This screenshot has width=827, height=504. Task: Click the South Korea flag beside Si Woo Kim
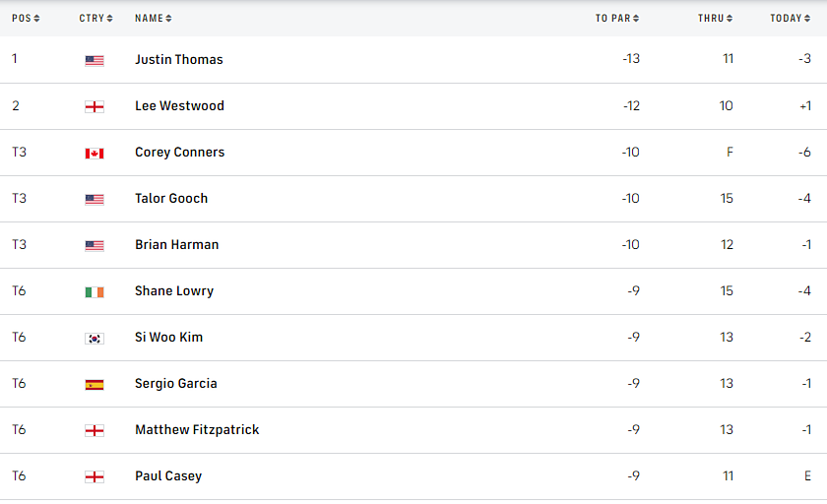point(95,338)
